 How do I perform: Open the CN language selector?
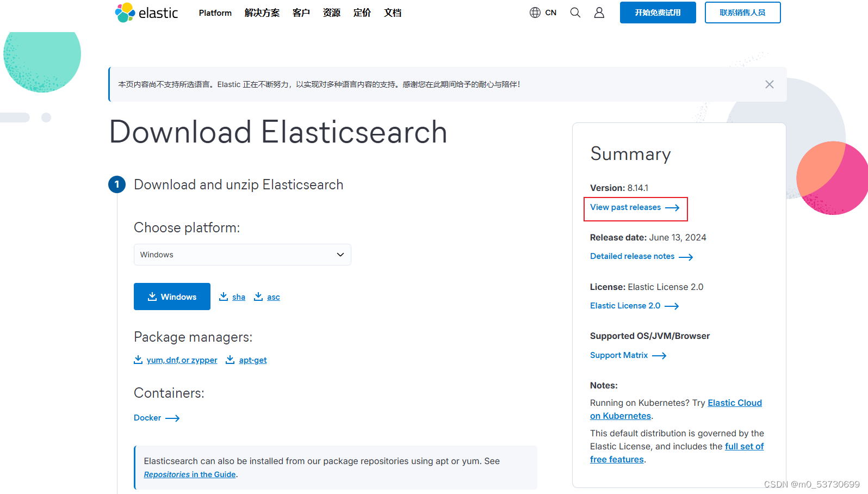point(543,13)
